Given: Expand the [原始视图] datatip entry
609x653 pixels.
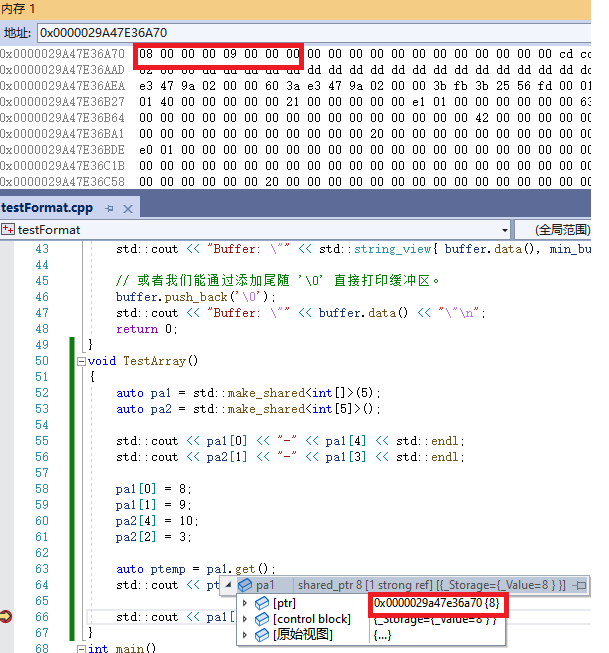Looking at the screenshot, I should pyautogui.click(x=245, y=635).
